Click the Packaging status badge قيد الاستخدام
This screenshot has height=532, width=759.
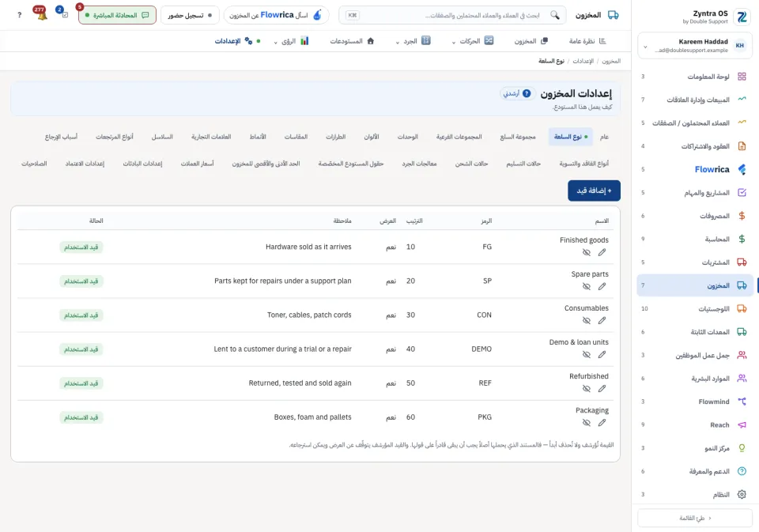(x=81, y=417)
